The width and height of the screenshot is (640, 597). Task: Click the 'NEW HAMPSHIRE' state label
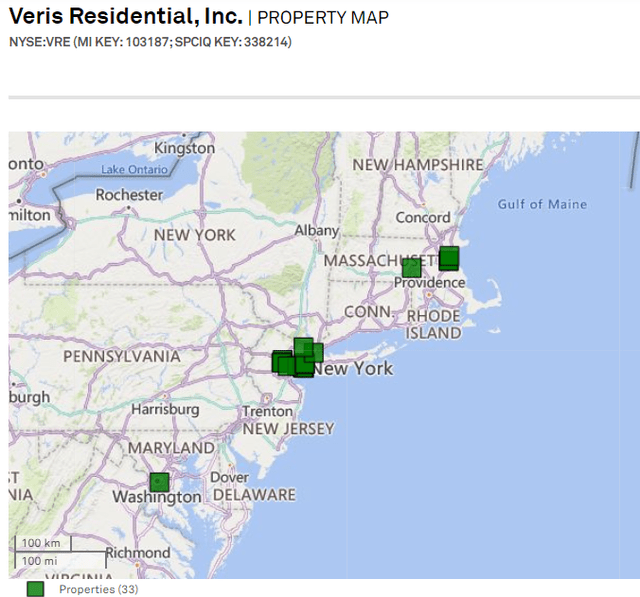pyautogui.click(x=418, y=165)
